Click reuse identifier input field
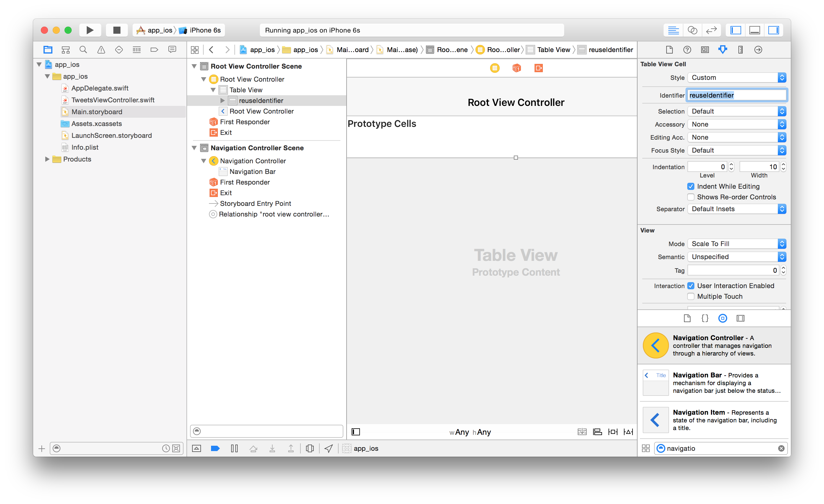Image resolution: width=824 pixels, height=504 pixels. 737,95
